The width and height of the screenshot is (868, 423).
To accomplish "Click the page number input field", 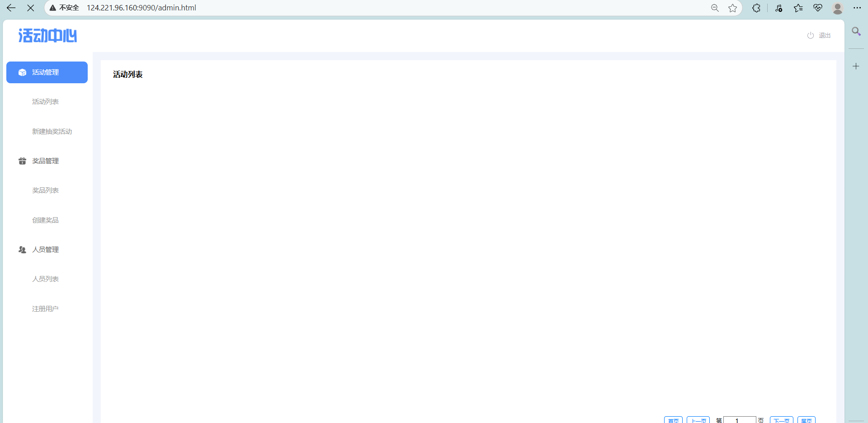I will (740, 420).
